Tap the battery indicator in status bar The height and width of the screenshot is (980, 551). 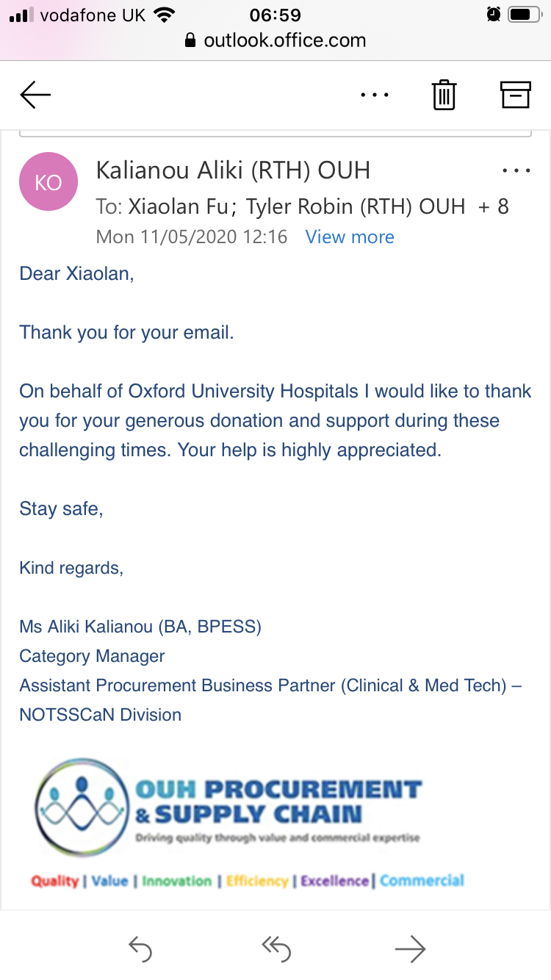(524, 14)
